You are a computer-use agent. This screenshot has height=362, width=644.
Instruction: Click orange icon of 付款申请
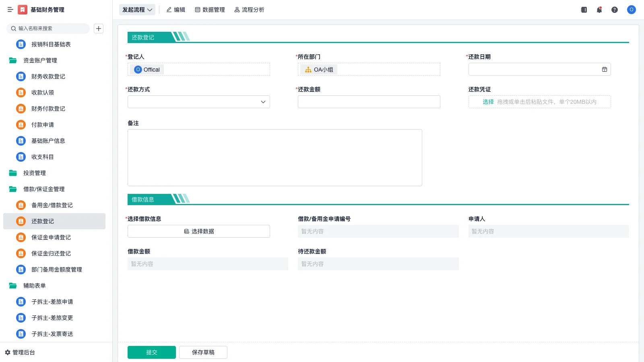[x=21, y=125]
